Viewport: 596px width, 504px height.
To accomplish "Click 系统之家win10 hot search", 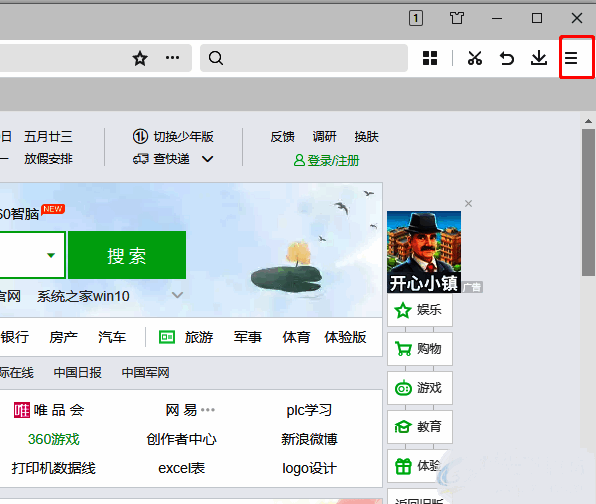I will tap(83, 296).
